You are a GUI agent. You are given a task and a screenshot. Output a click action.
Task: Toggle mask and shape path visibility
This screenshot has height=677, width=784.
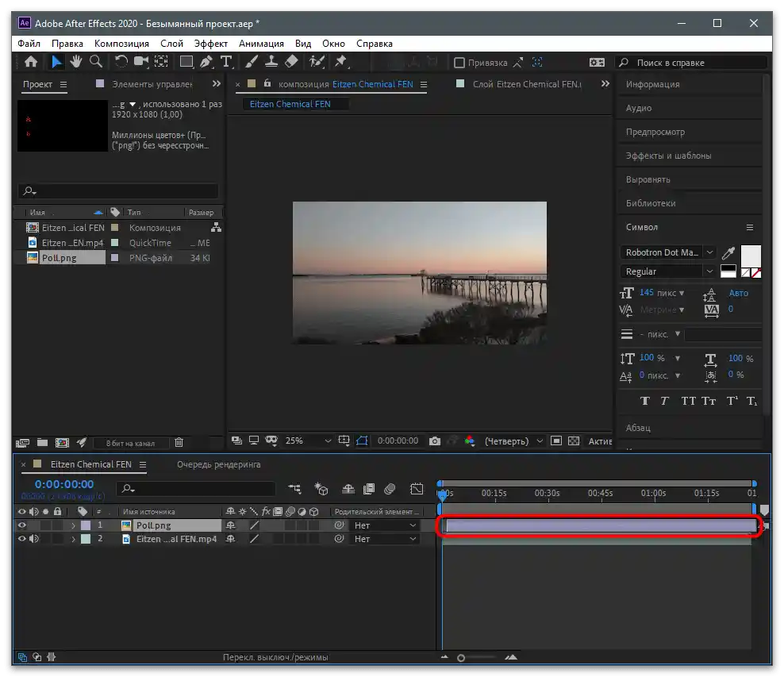[x=362, y=441]
